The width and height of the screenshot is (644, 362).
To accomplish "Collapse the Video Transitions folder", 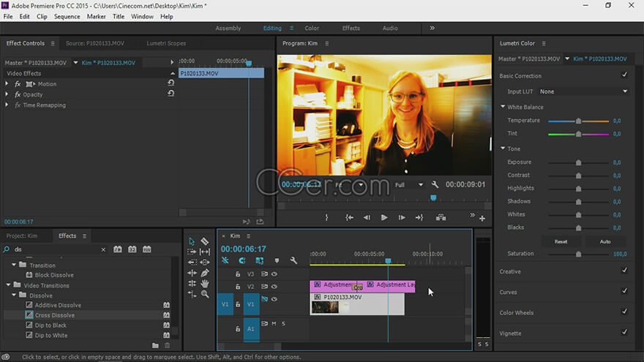I will 8,285.
